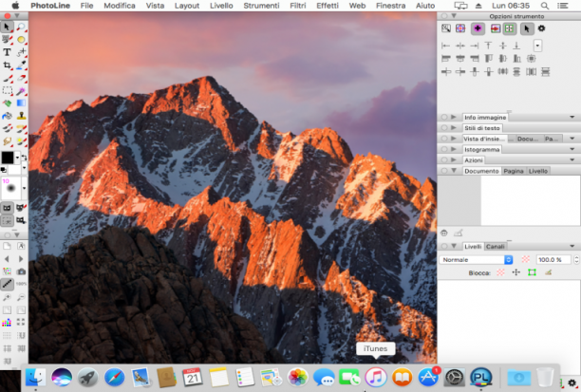581x392 pixels.
Task: Click the camera snapshot icon
Action: 21,271
